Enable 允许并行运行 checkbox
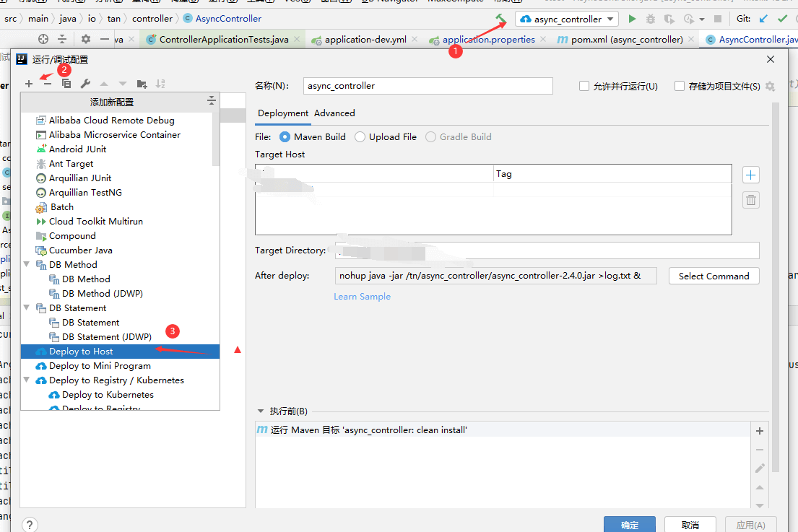Screen dimensions: 798x532 pyautogui.click(x=584, y=86)
